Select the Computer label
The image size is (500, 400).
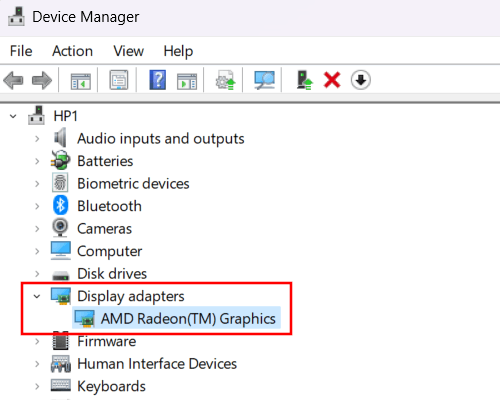(x=109, y=252)
